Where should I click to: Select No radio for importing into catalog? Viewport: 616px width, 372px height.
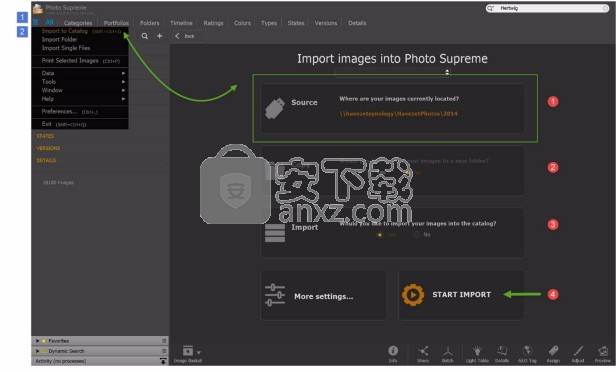coord(416,235)
